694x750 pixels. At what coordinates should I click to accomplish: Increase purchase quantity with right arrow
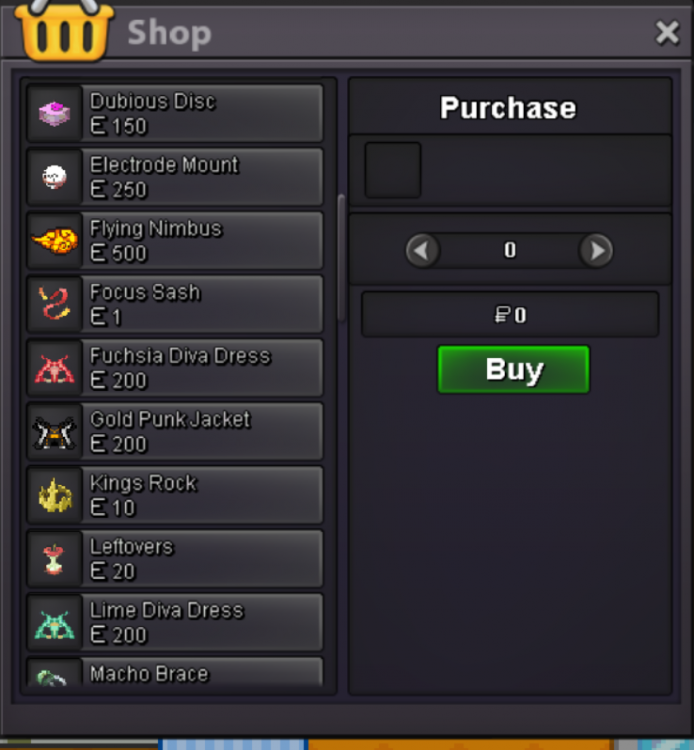(x=595, y=250)
